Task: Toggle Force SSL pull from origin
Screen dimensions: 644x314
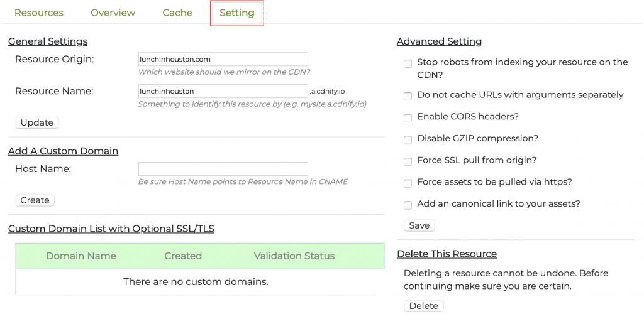Action: pyautogui.click(x=408, y=161)
